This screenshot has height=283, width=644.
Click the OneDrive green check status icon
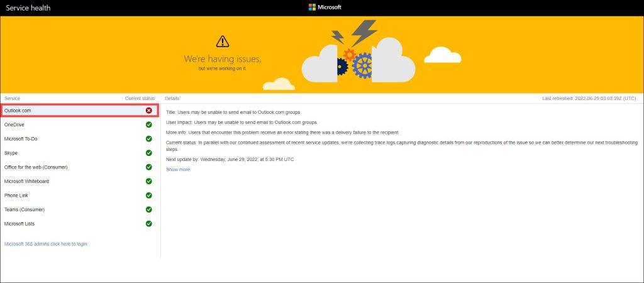coord(148,125)
